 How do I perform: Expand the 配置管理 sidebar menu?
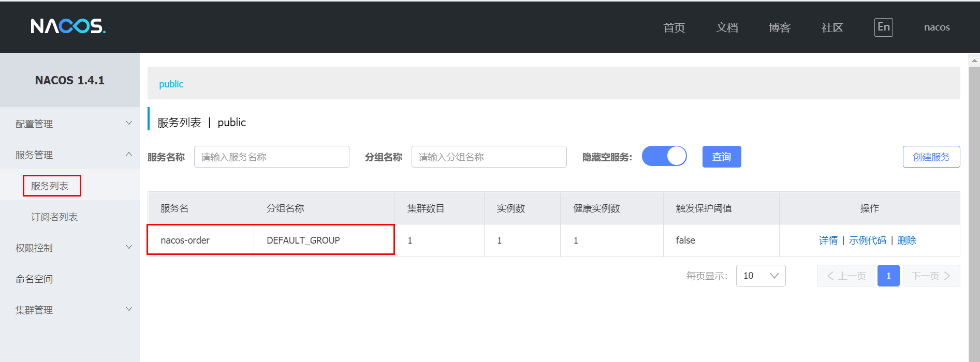70,124
